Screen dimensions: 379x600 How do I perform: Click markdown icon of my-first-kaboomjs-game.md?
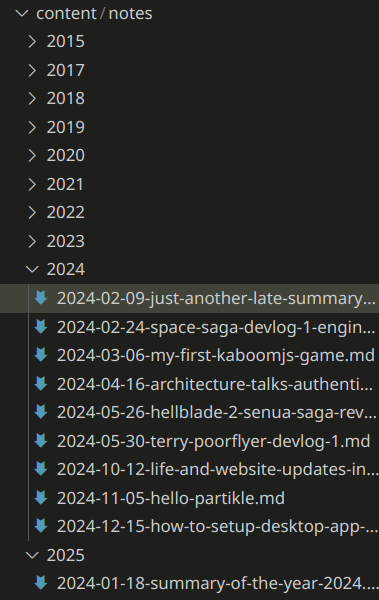(41, 355)
